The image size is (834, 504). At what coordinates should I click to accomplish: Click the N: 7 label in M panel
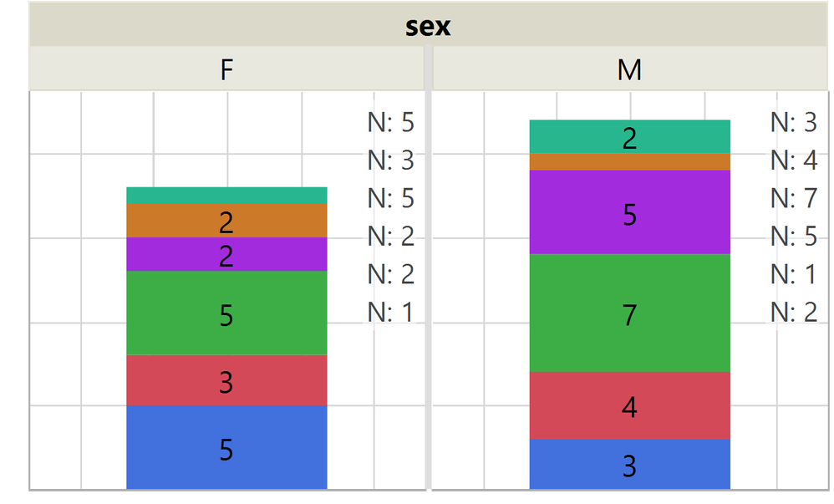793,198
